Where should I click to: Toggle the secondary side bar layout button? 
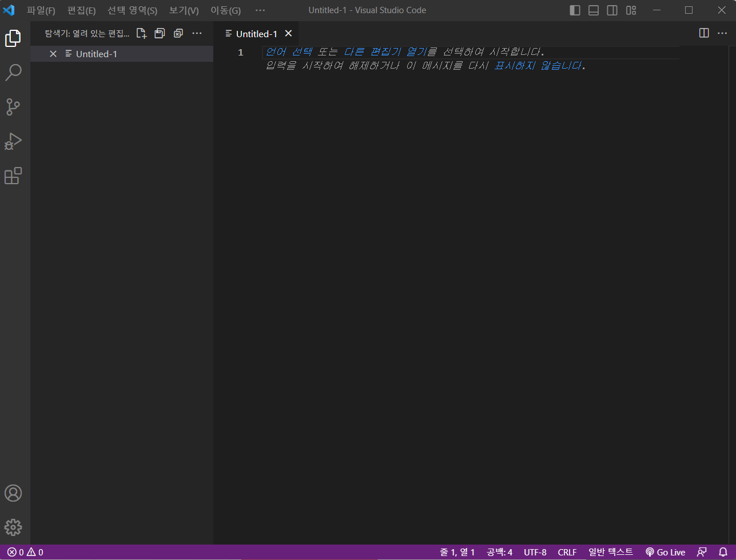click(x=612, y=10)
